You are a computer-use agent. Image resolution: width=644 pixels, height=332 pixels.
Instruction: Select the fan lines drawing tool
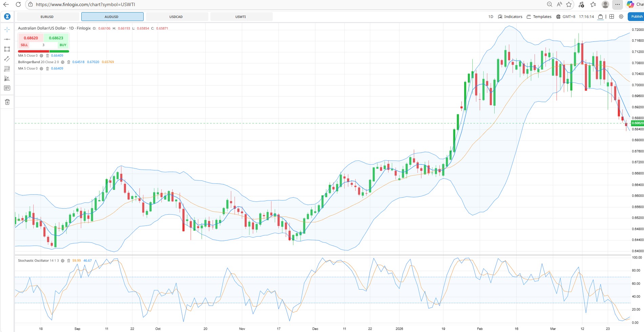pos(7,78)
